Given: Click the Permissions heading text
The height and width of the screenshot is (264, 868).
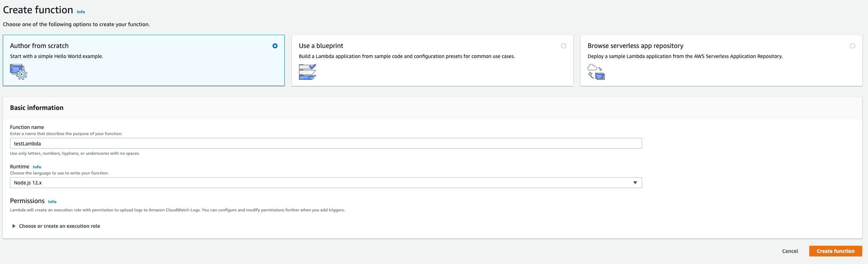Looking at the screenshot, I should click(27, 201).
